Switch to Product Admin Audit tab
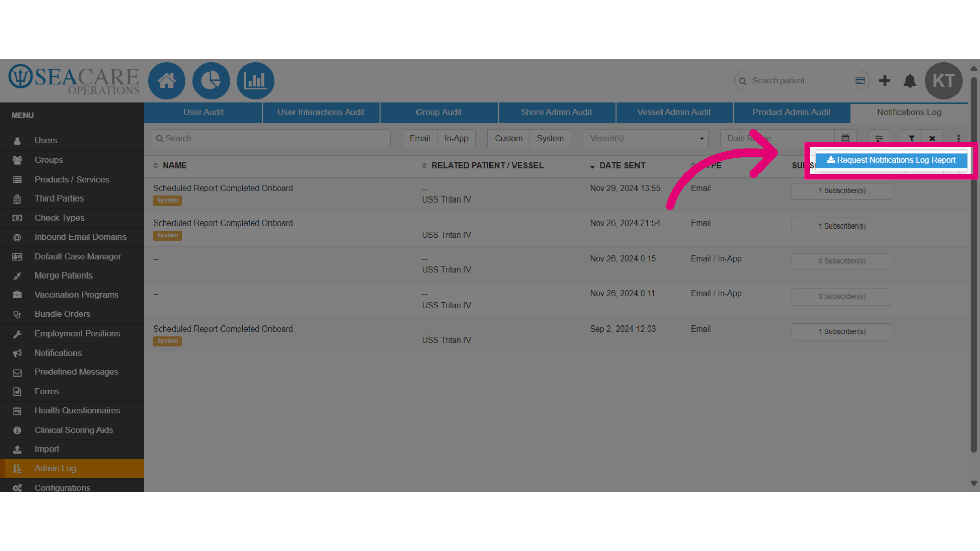 tap(792, 112)
